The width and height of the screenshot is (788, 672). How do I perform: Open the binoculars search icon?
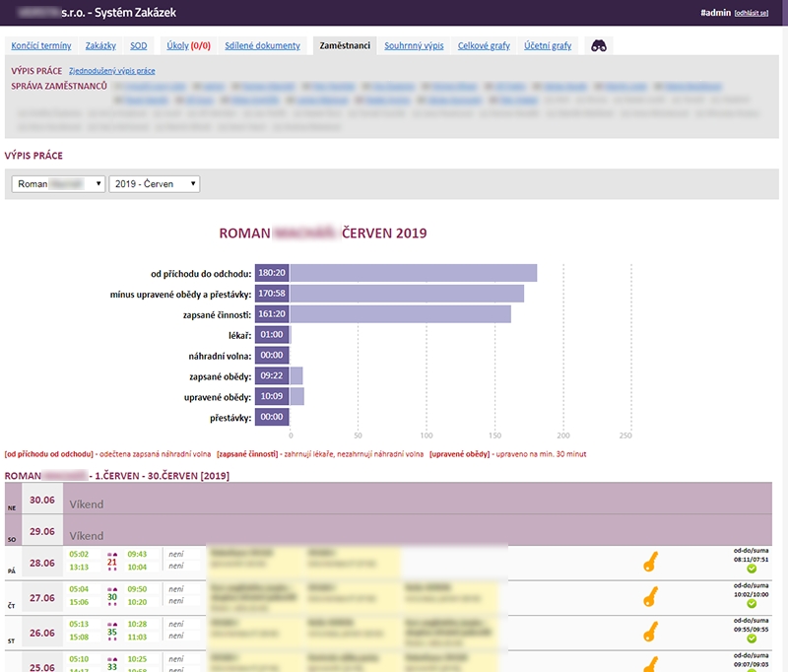[x=599, y=45]
